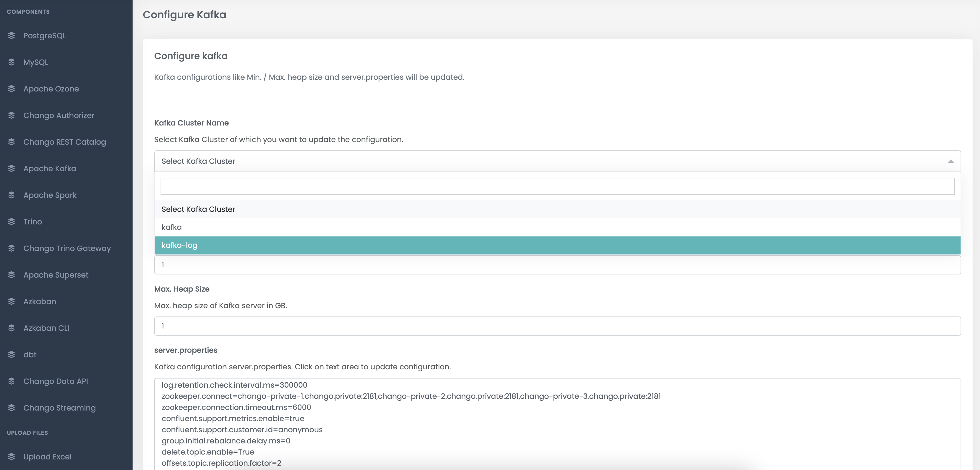The width and height of the screenshot is (980, 470).
Task: Click the stack icon beside Chango Trino Gateway
Action: (11, 248)
